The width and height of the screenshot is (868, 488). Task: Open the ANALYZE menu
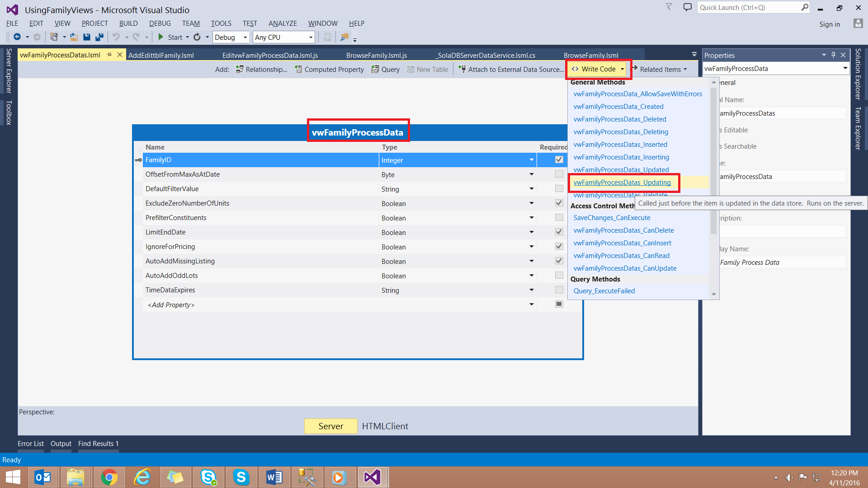tap(283, 23)
